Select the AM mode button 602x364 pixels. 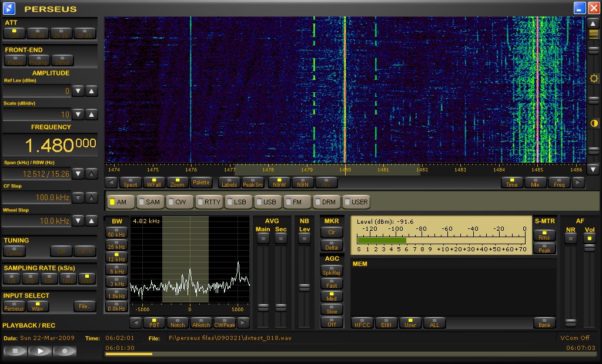[120, 202]
